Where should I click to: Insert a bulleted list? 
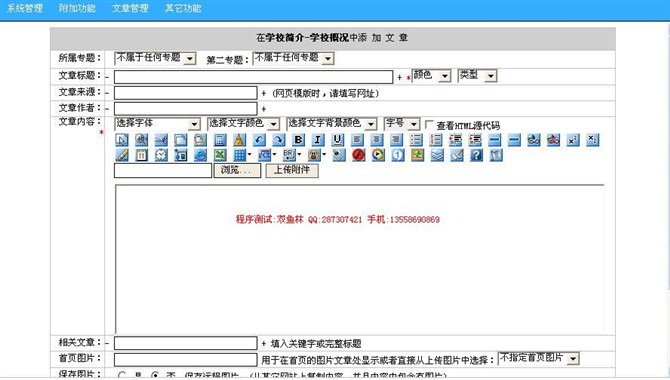pos(416,140)
